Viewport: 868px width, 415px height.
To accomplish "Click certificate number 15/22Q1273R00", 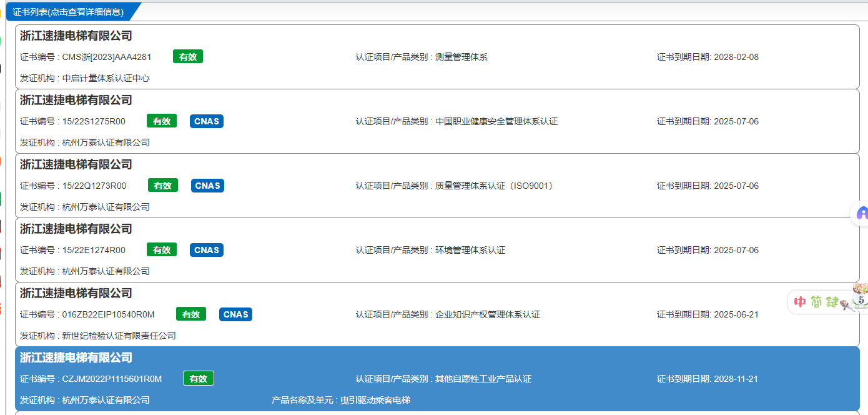I will coord(94,186).
